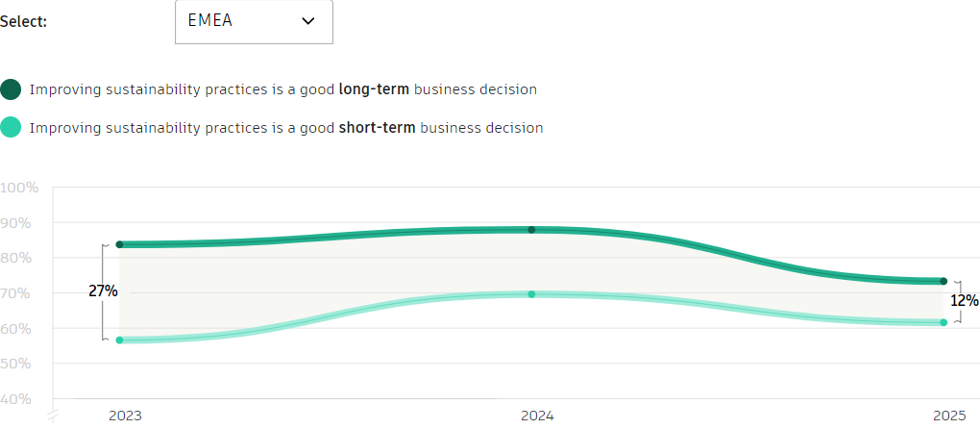Click the Select: label
The width and height of the screenshot is (980, 429).
coord(24,22)
